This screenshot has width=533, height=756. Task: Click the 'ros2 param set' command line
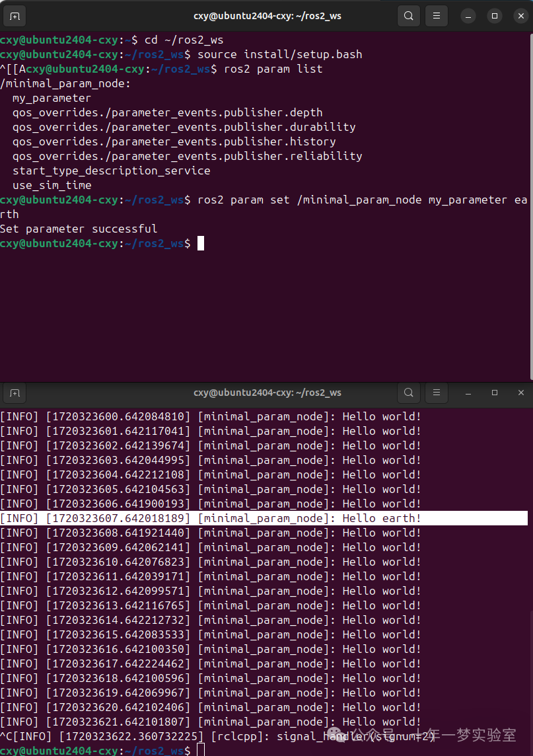(264, 207)
